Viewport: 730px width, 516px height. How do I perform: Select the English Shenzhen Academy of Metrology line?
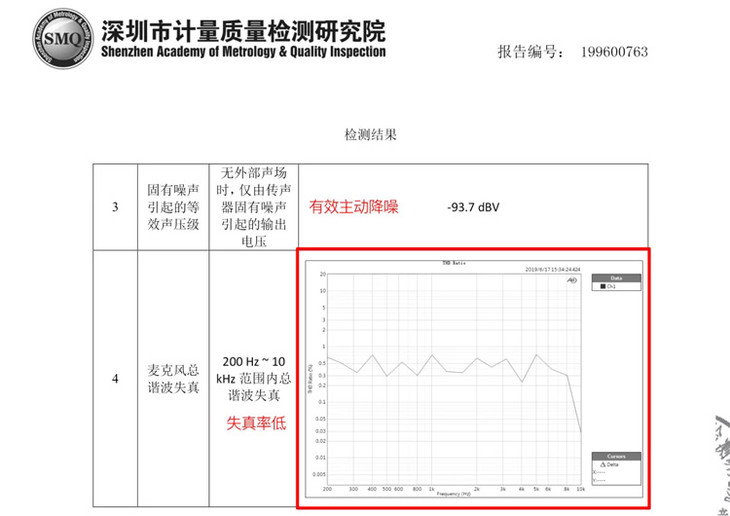tap(243, 51)
